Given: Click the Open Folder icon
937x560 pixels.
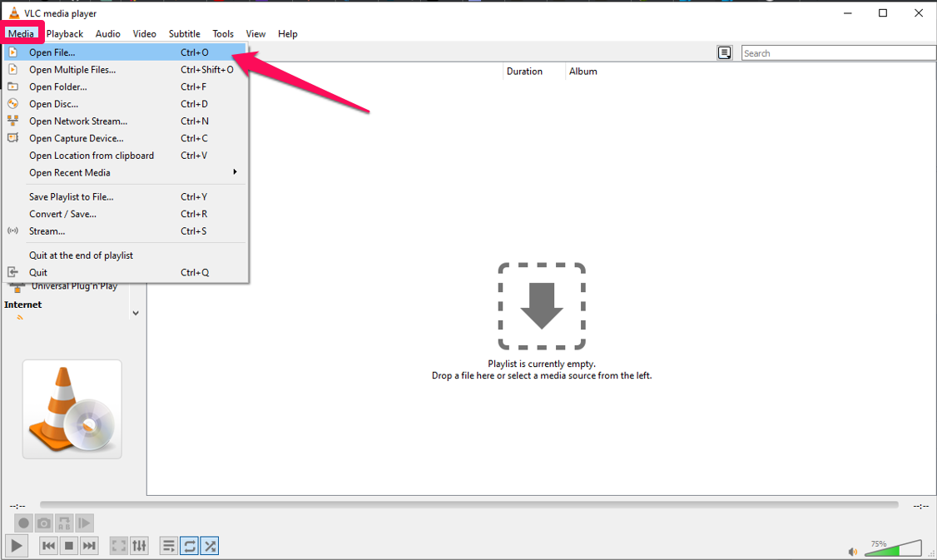Looking at the screenshot, I should [12, 87].
